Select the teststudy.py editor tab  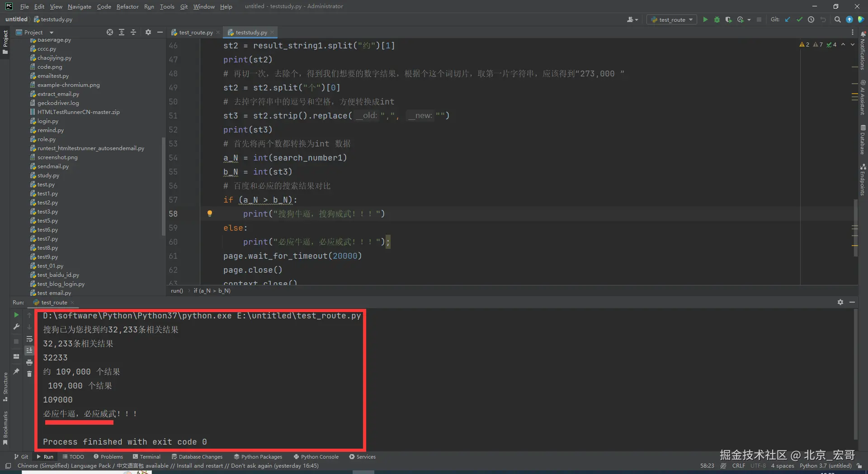251,32
